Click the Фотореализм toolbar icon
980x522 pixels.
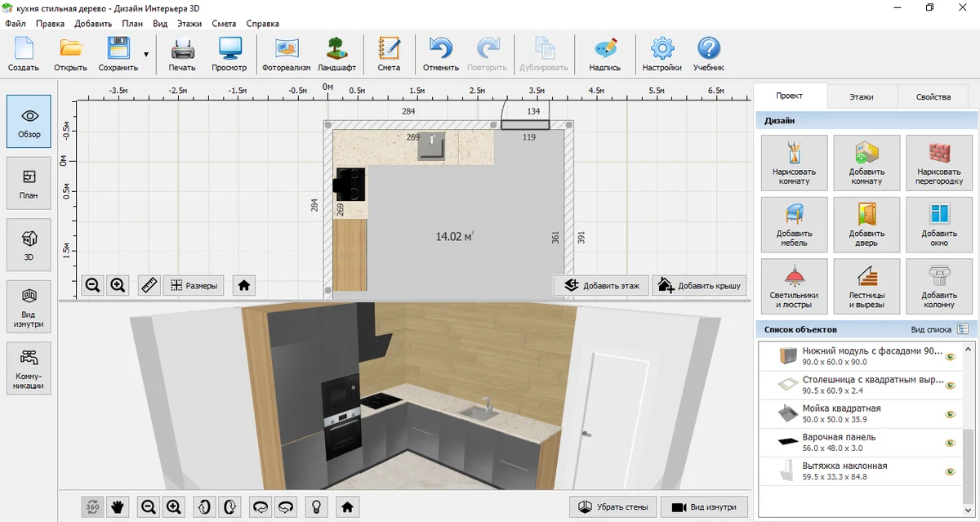click(x=286, y=54)
